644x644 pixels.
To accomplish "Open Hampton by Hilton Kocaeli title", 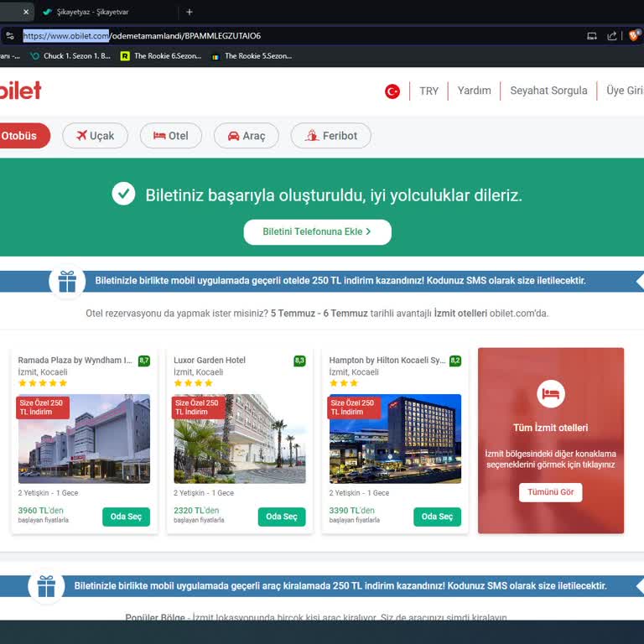I will [x=387, y=361].
